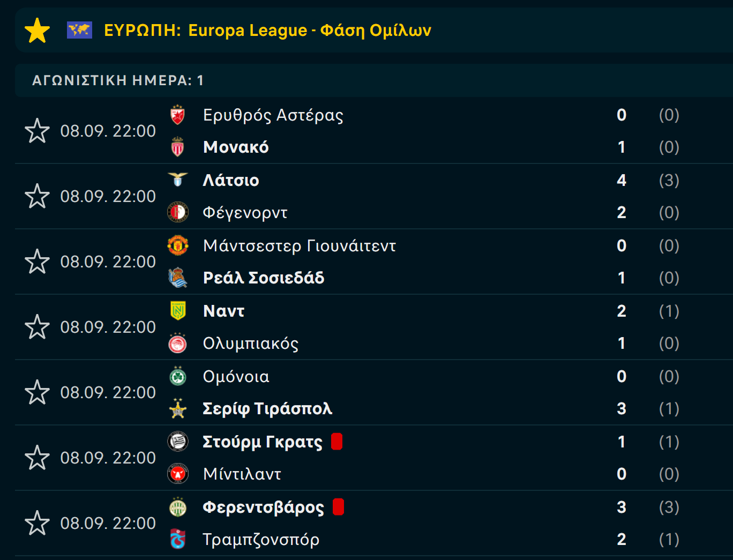733x560 pixels.
Task: Mark Ναντ vs Ολυμπιακός as favorite
Action: point(37,327)
